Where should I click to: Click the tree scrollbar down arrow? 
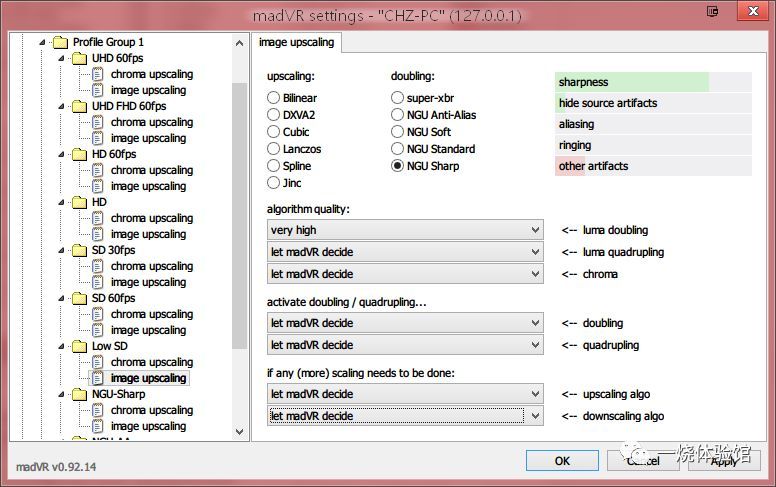[240, 432]
